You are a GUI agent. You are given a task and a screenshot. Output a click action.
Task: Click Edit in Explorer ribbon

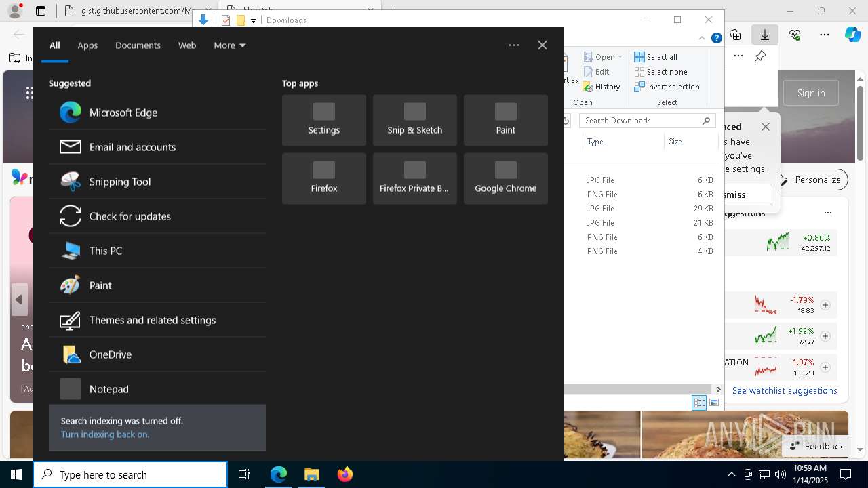(595, 72)
